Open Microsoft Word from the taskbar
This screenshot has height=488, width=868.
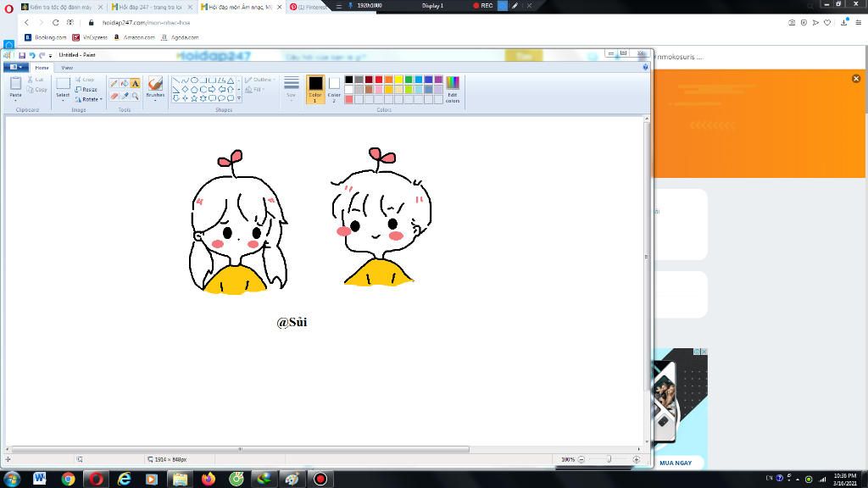tap(39, 479)
